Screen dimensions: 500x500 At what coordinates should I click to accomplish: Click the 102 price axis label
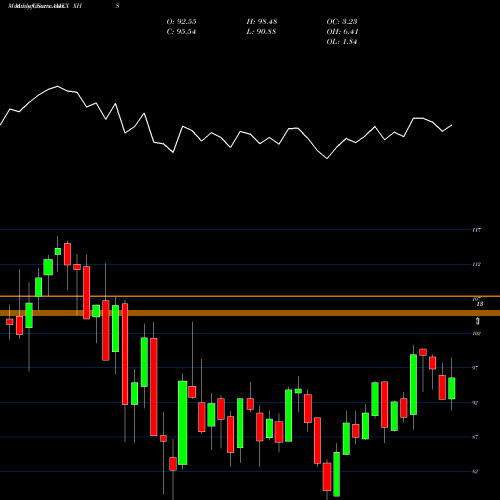click(x=476, y=333)
